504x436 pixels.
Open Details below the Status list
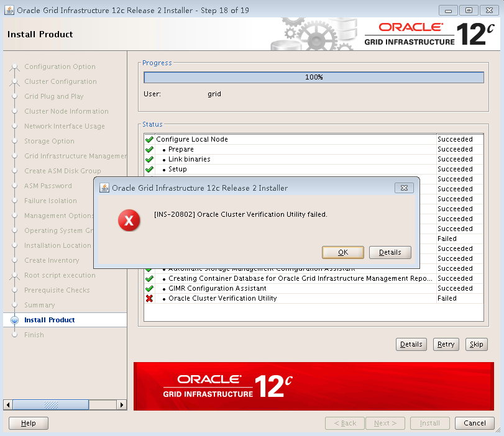(x=411, y=344)
